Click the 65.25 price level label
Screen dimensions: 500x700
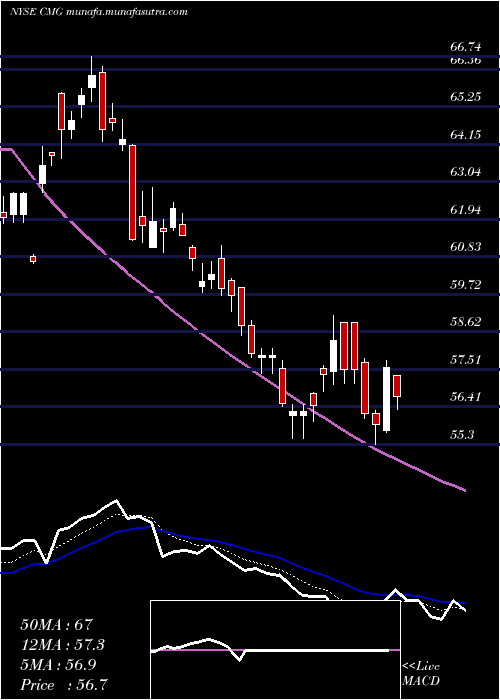(x=465, y=96)
